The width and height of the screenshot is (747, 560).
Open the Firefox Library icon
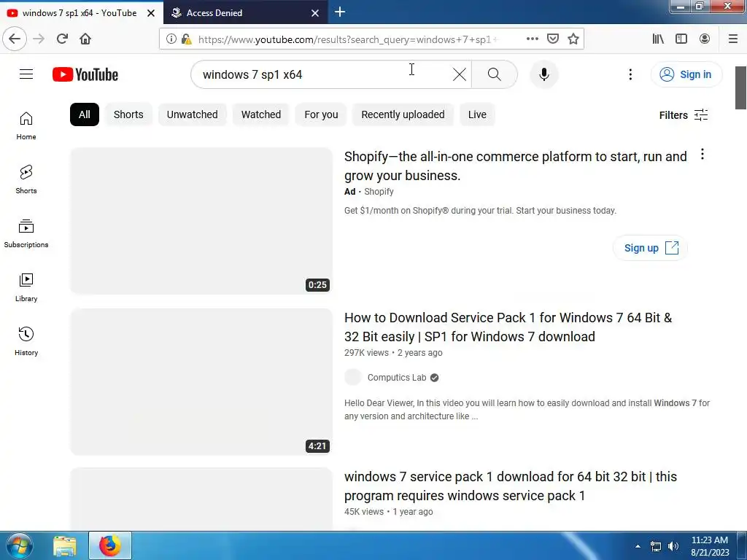tap(658, 39)
